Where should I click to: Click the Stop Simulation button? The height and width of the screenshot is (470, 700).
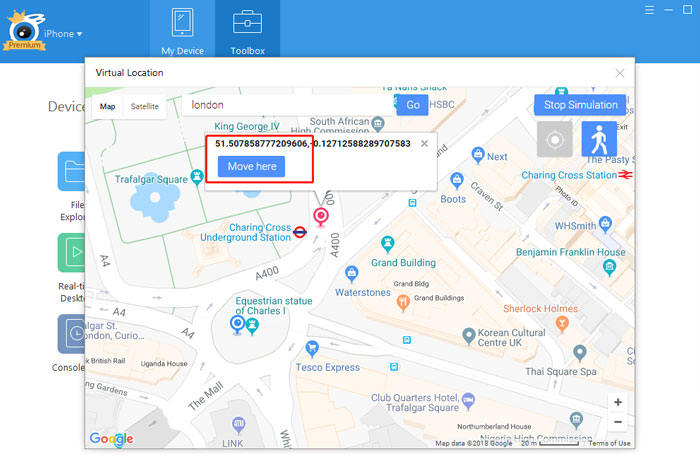coord(580,105)
